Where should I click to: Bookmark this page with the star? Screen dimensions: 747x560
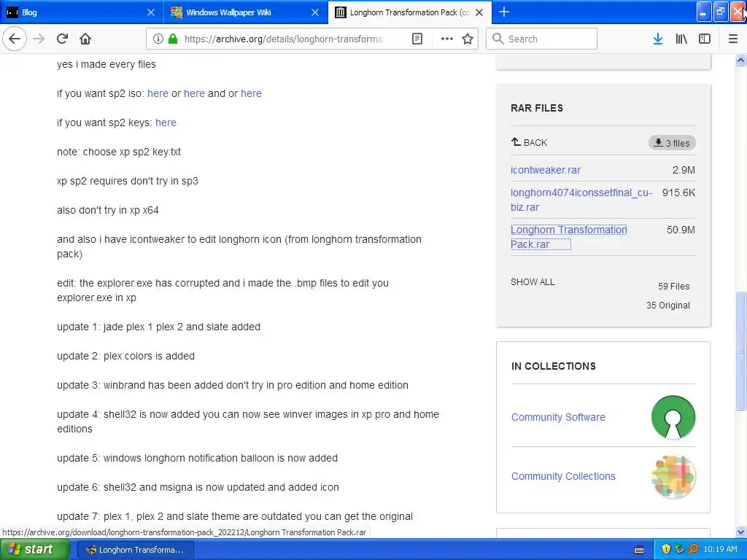[468, 39]
